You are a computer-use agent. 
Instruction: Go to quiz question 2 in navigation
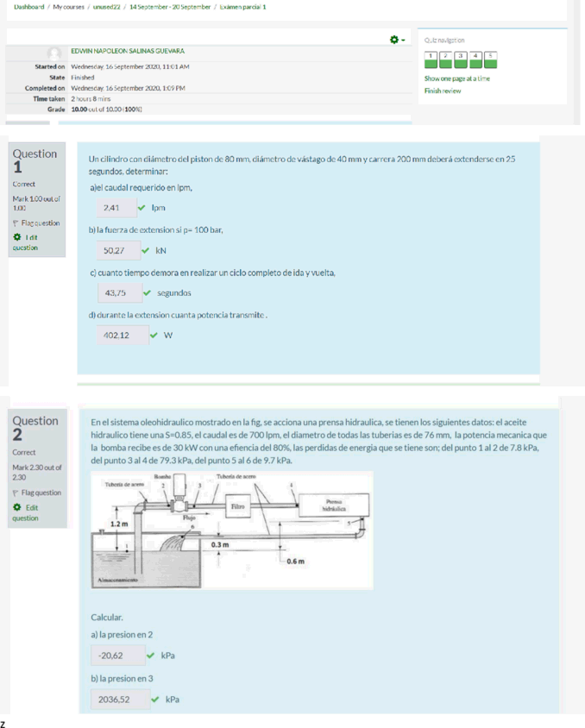coord(445,60)
